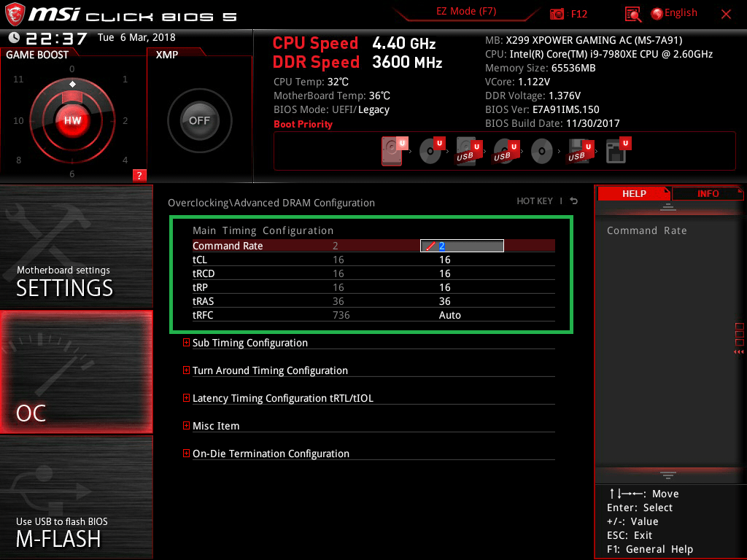Open the OC overclocking section
This screenshot has height=560, width=747.
tap(76, 373)
